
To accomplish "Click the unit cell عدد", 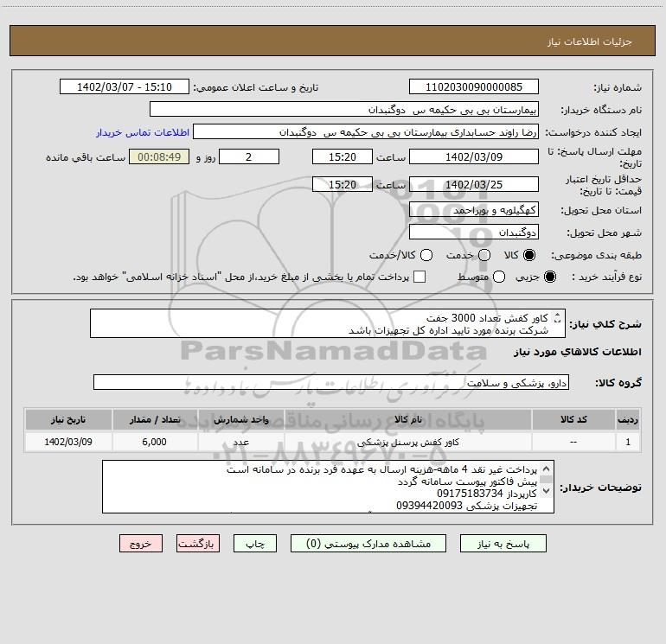I will pyautogui.click(x=240, y=442).
